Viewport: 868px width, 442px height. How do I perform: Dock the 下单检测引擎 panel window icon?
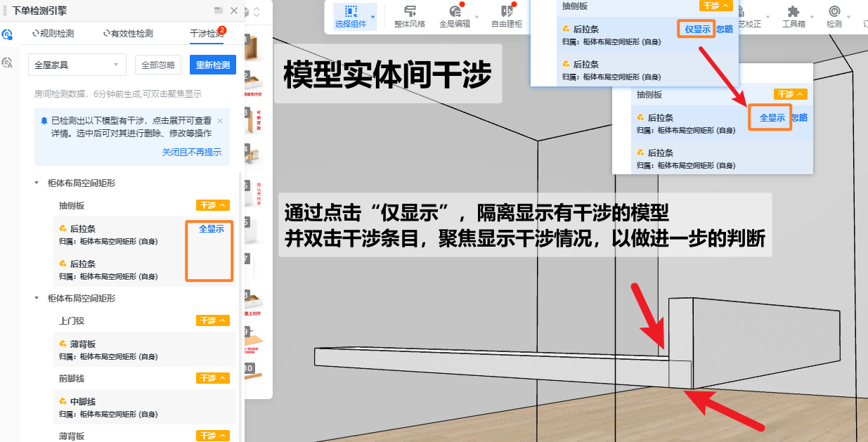click(x=219, y=11)
